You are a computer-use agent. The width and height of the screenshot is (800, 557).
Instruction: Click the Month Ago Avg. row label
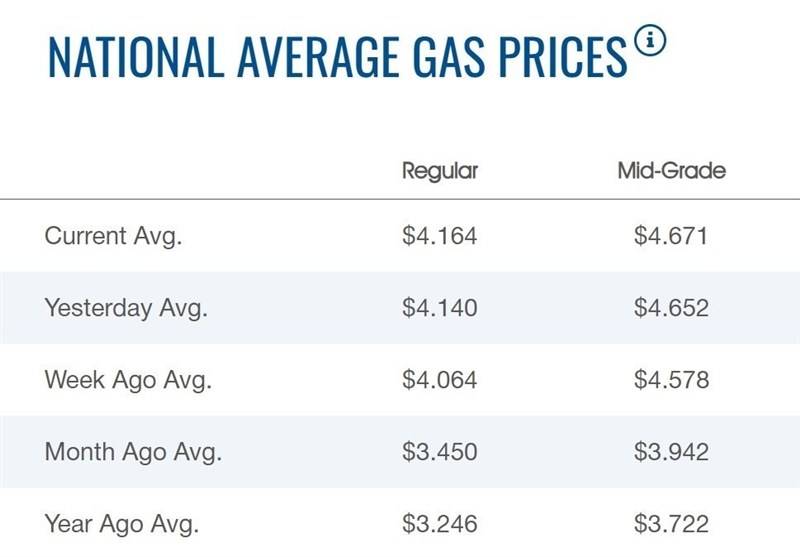click(x=133, y=451)
